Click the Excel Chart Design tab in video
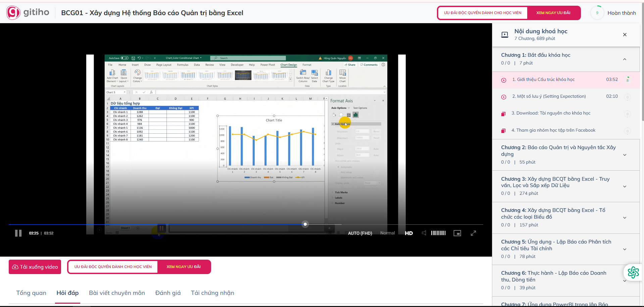Viewport: 644px width, 307px height. coord(289,65)
